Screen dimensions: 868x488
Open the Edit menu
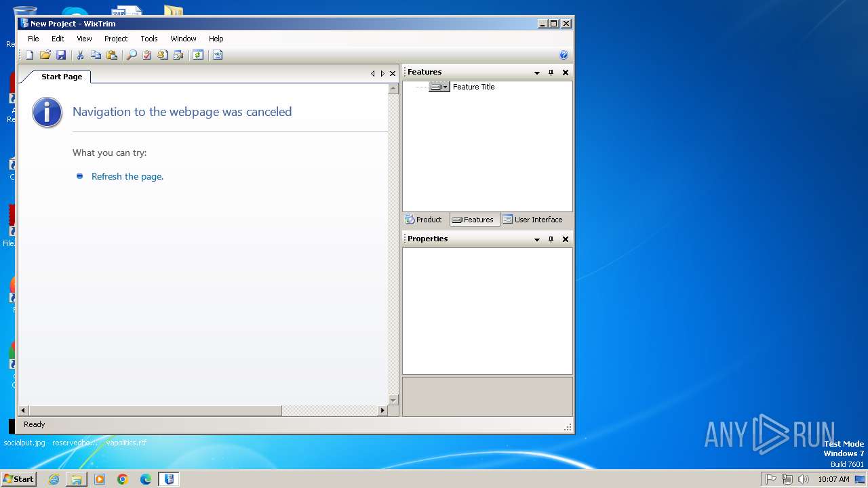pyautogui.click(x=58, y=39)
